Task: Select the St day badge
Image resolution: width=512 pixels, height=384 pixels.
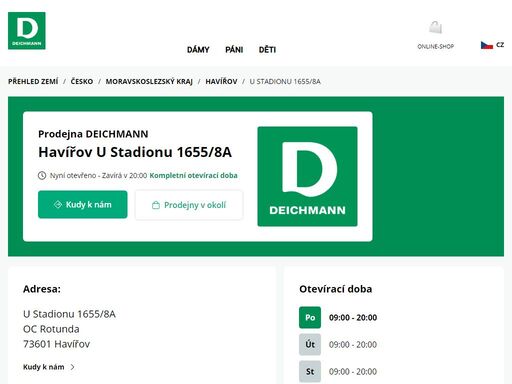Action: click(310, 371)
